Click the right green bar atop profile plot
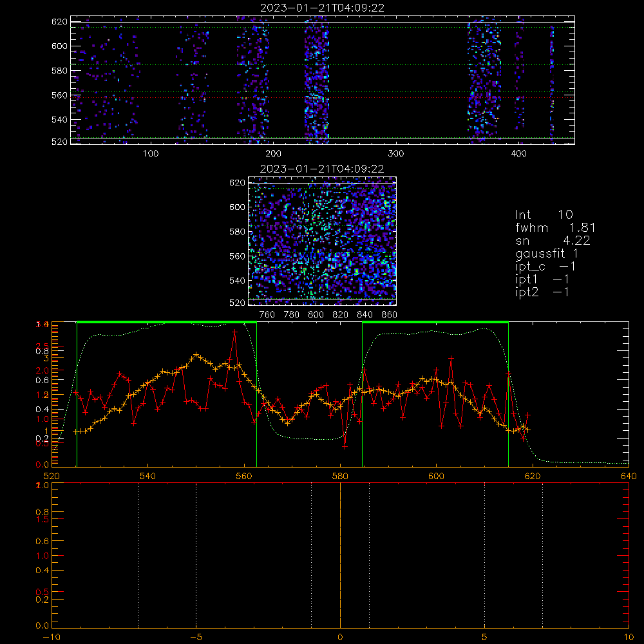644x644 pixels. (x=435, y=323)
